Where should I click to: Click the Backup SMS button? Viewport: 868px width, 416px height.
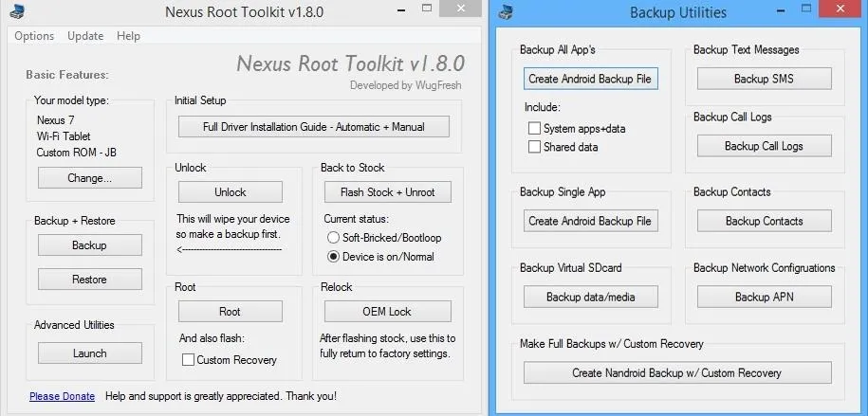point(764,79)
